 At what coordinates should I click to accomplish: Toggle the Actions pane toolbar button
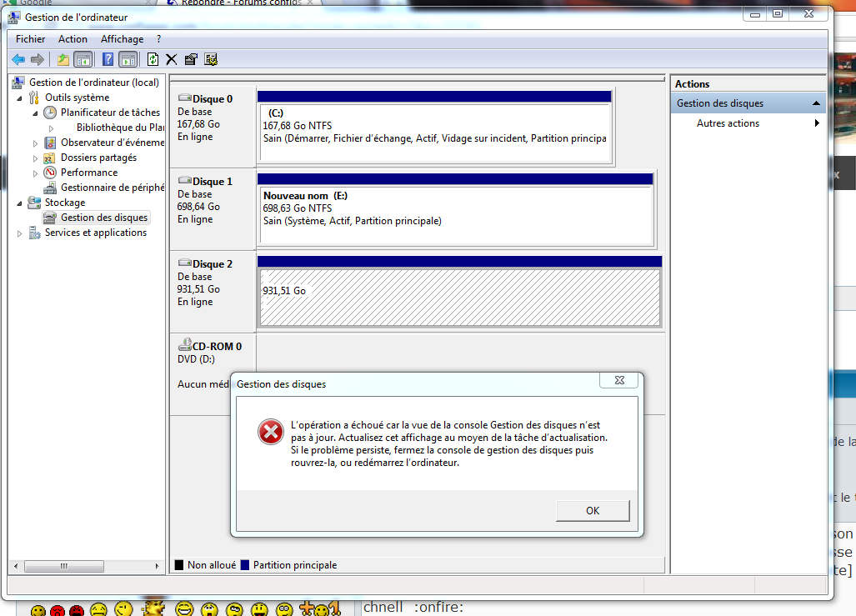(128, 59)
